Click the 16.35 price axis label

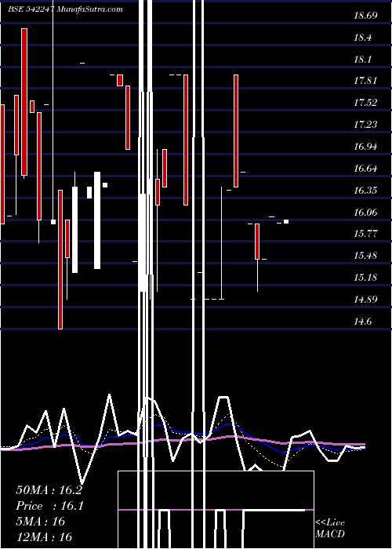[365, 191]
